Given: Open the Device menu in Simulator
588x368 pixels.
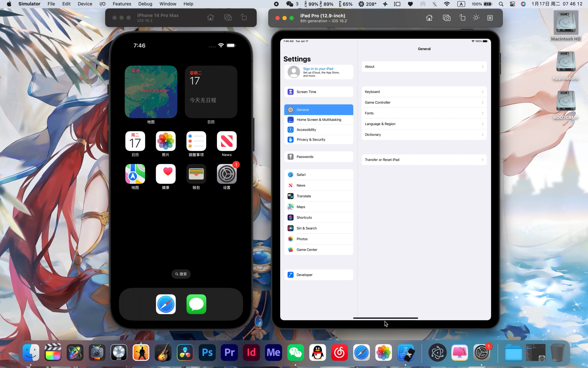Looking at the screenshot, I should (x=85, y=4).
